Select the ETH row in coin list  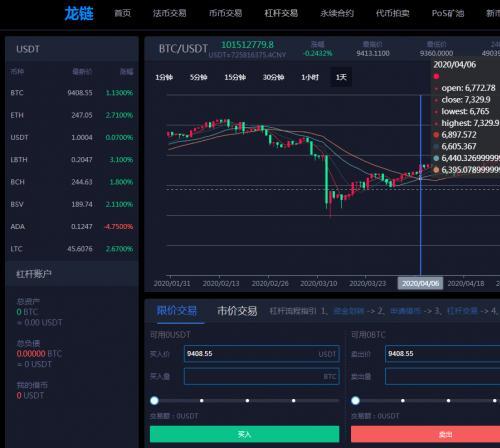coord(72,115)
